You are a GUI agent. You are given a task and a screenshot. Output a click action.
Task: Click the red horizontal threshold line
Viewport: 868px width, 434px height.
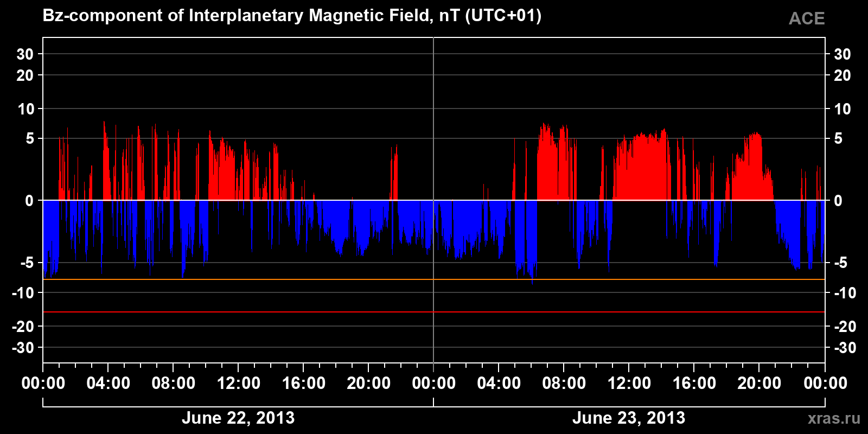coord(434,312)
